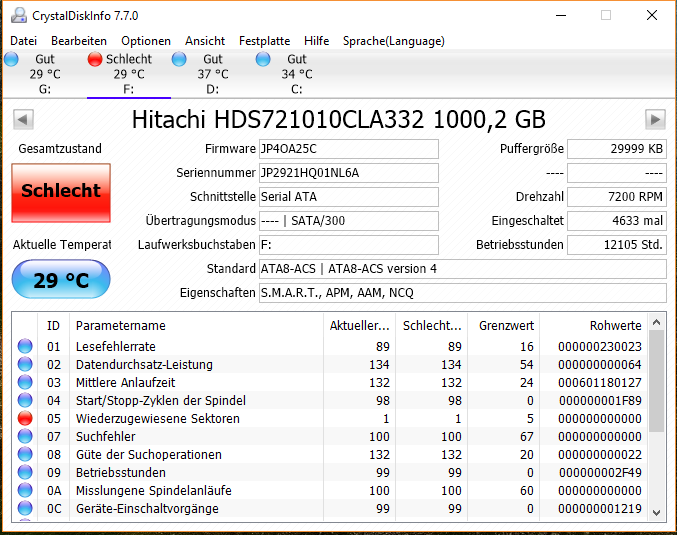Screen dimensions: 677x535
Task: Click the 29 °C temperature button
Action: coord(61,279)
